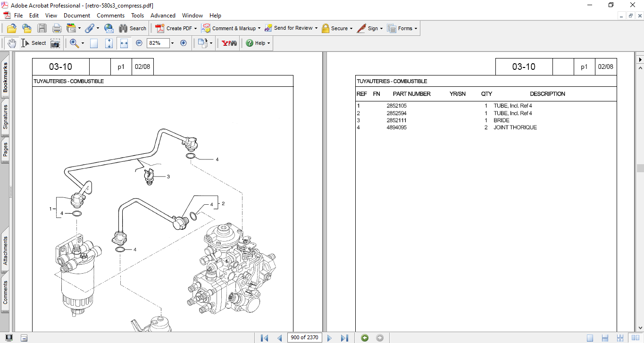Toggle Fit Width view mode
Image resolution: width=644 pixels, height=343 pixels.
[124, 43]
